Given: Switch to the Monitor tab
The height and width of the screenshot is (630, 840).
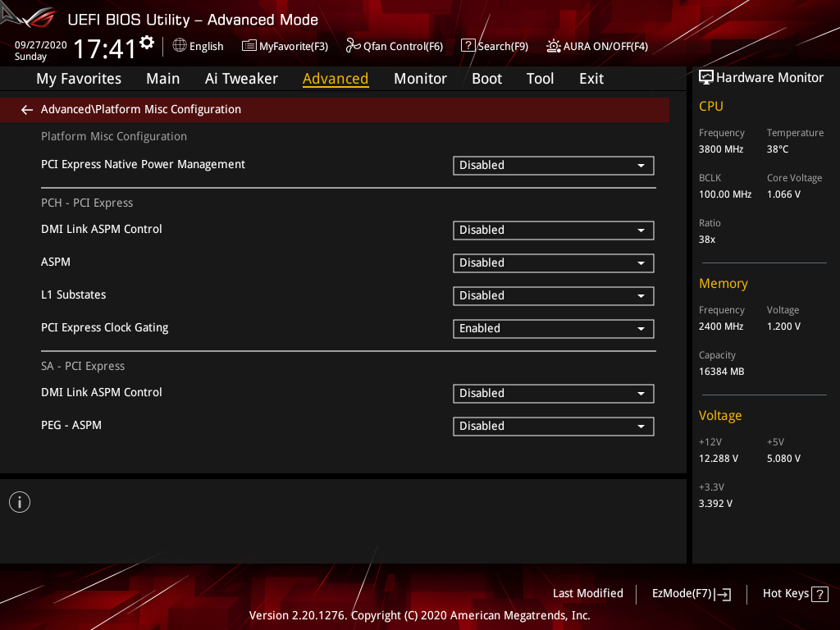Looking at the screenshot, I should coord(420,79).
